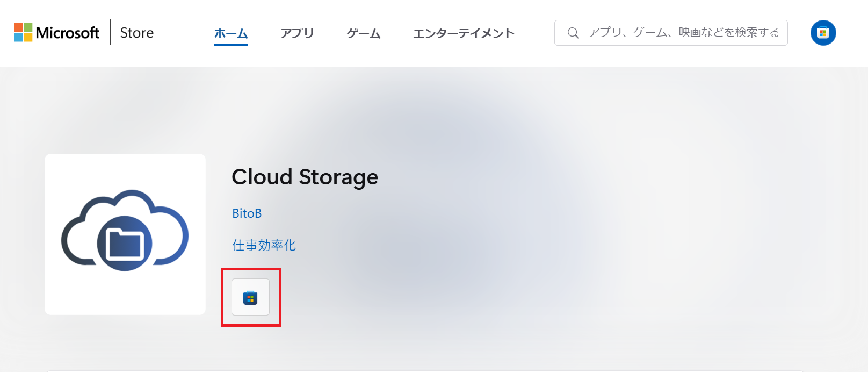Click the vertical divider before Store
Image resolution: width=868 pixels, height=372 pixels.
click(111, 32)
